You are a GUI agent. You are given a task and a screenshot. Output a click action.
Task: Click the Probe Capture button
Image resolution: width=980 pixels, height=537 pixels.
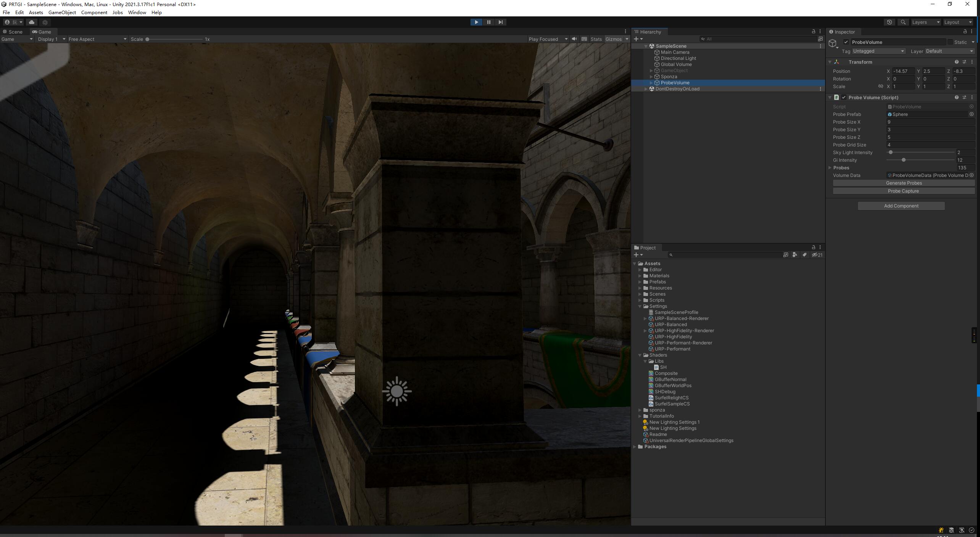point(904,191)
